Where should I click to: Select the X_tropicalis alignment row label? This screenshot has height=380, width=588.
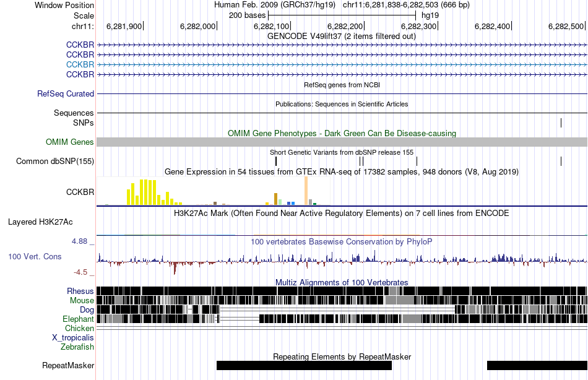tap(73, 337)
